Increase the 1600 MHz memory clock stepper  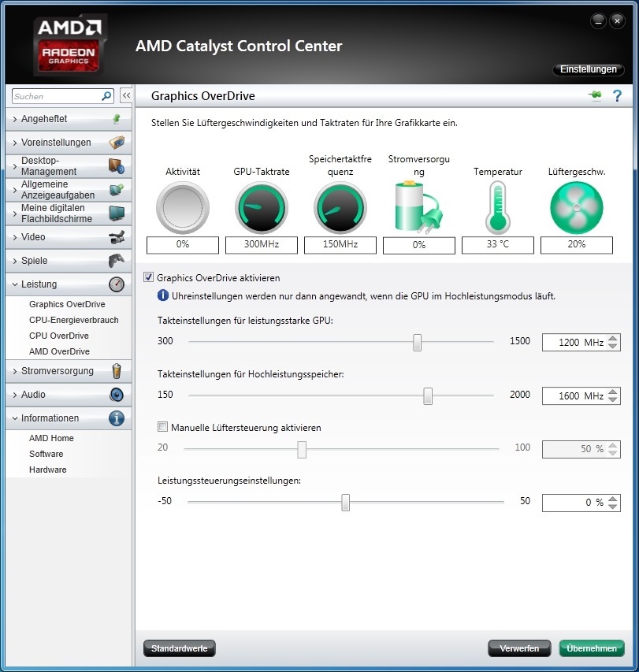613,392
